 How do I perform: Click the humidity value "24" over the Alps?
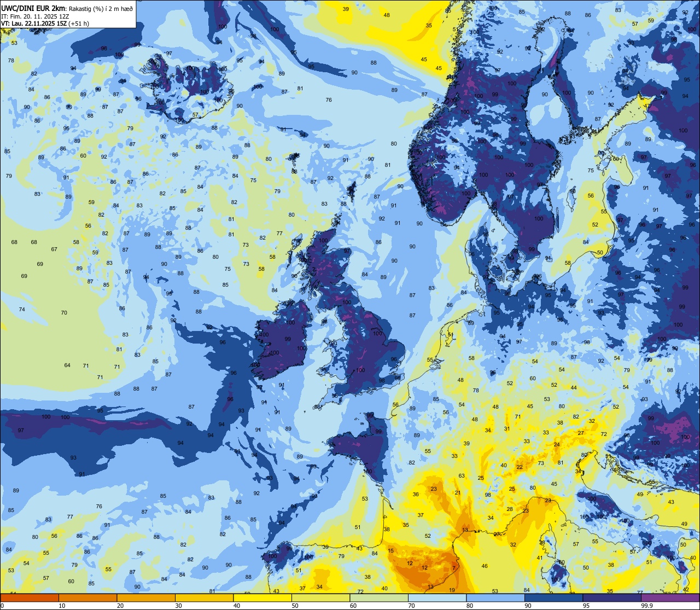pos(557,445)
